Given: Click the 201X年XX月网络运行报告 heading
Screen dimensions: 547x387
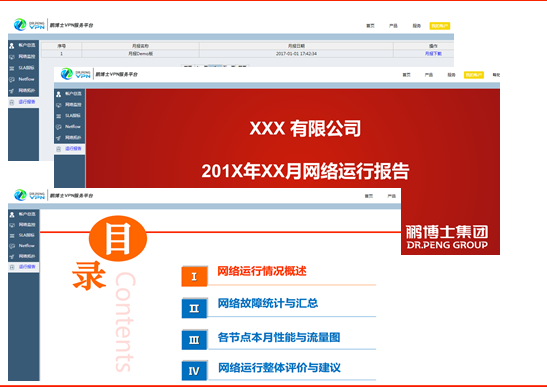Looking at the screenshot, I should pos(305,171).
